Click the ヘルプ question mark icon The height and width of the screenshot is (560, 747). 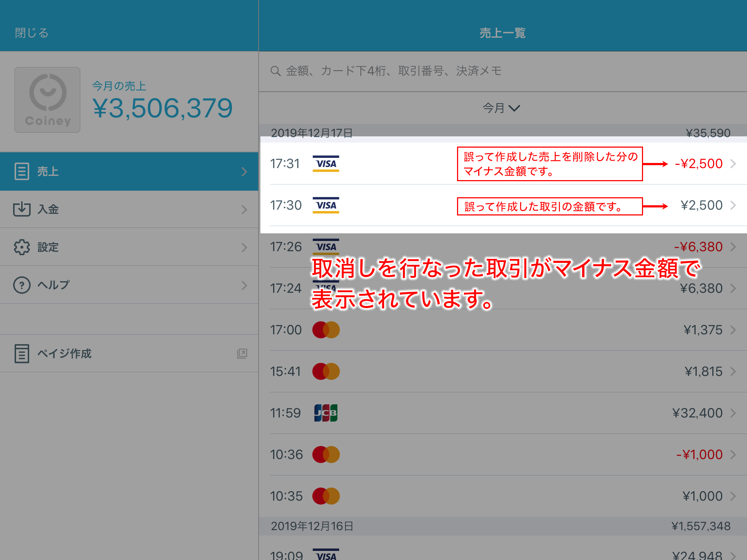click(22, 285)
